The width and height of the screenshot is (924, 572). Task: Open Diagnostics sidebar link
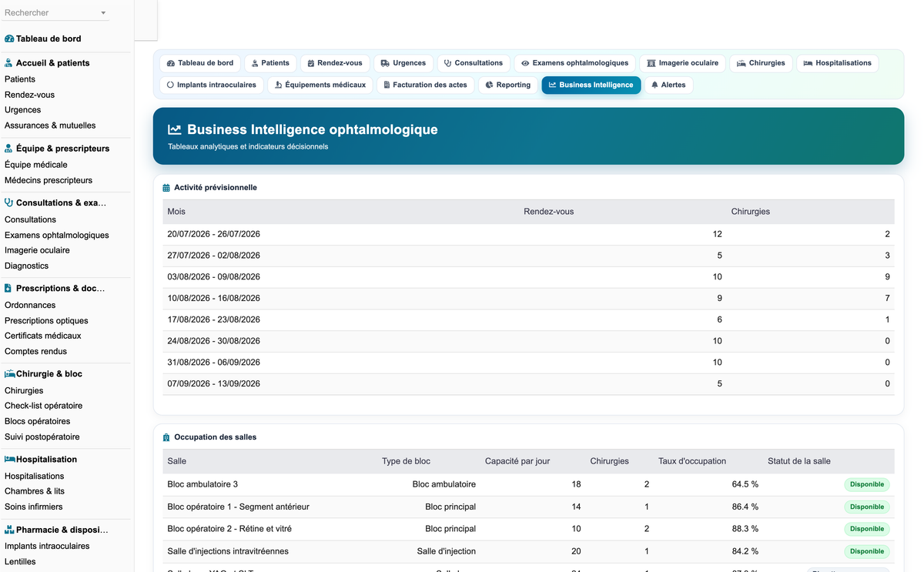tap(26, 266)
